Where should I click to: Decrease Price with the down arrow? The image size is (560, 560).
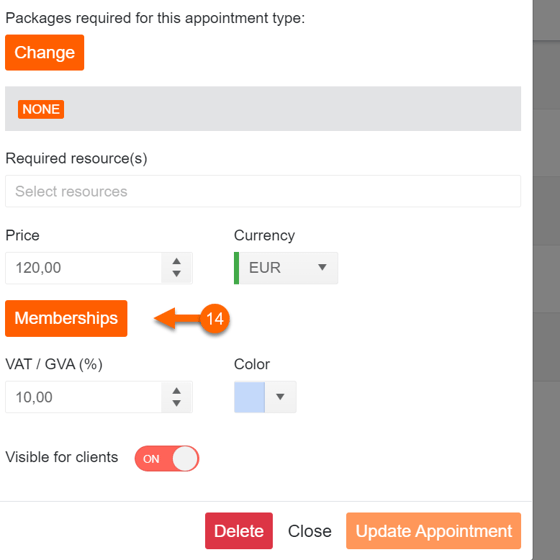pyautogui.click(x=176, y=274)
